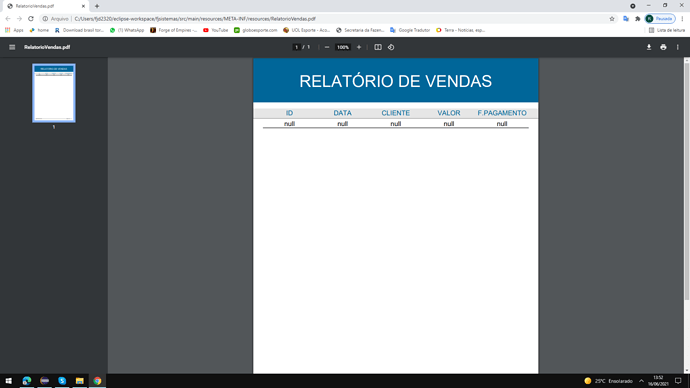This screenshot has width=690, height=388.
Task: Expand the hidden system tray icons
Action: pos(641,381)
